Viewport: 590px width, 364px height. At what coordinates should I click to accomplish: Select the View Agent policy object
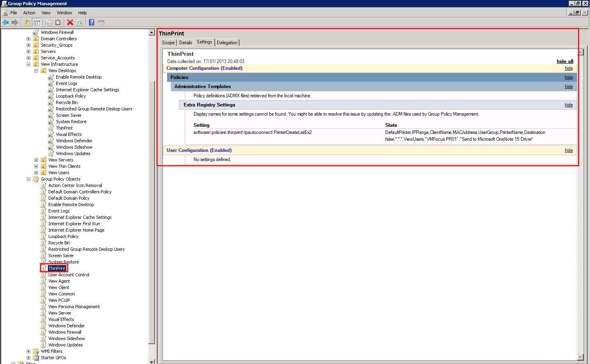click(59, 281)
